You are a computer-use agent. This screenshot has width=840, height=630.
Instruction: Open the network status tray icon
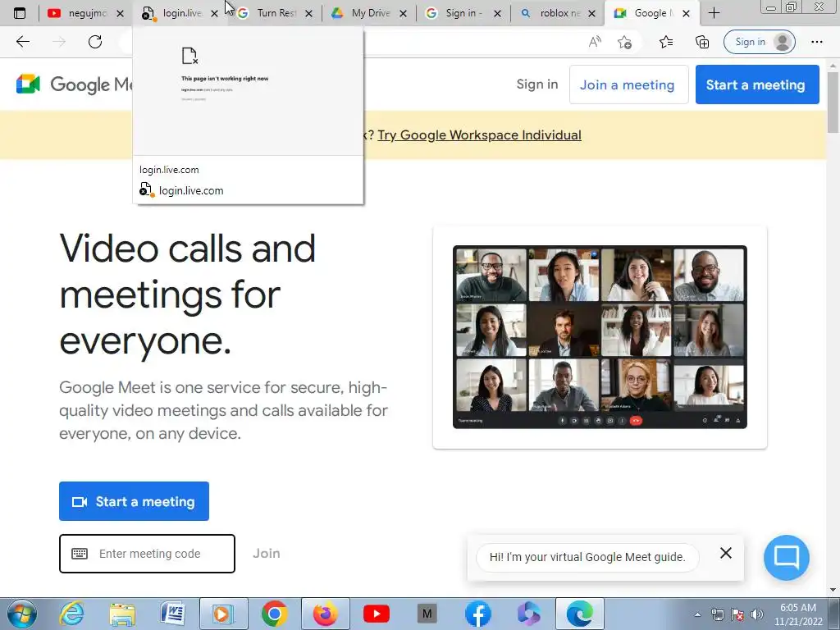[717, 614]
